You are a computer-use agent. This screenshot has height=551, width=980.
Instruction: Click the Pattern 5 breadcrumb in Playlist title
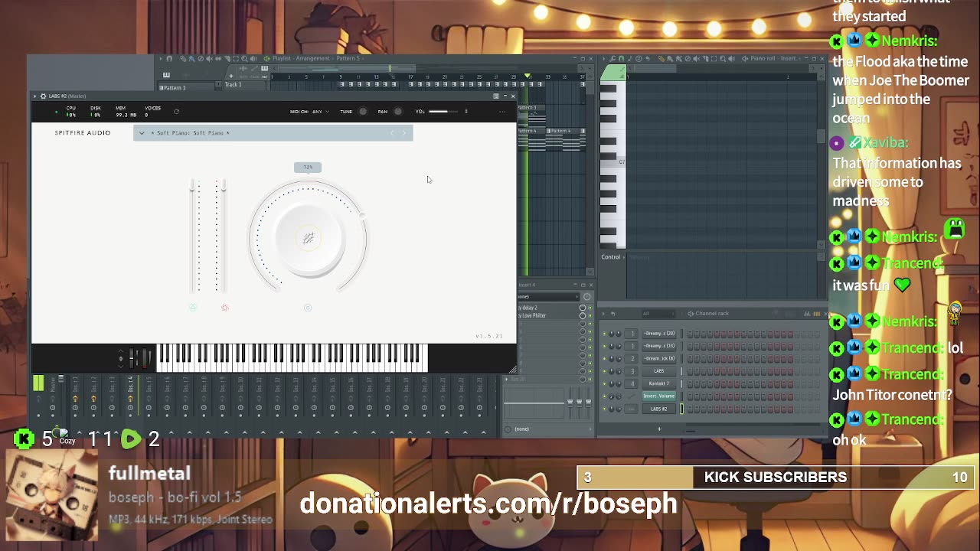(x=348, y=58)
